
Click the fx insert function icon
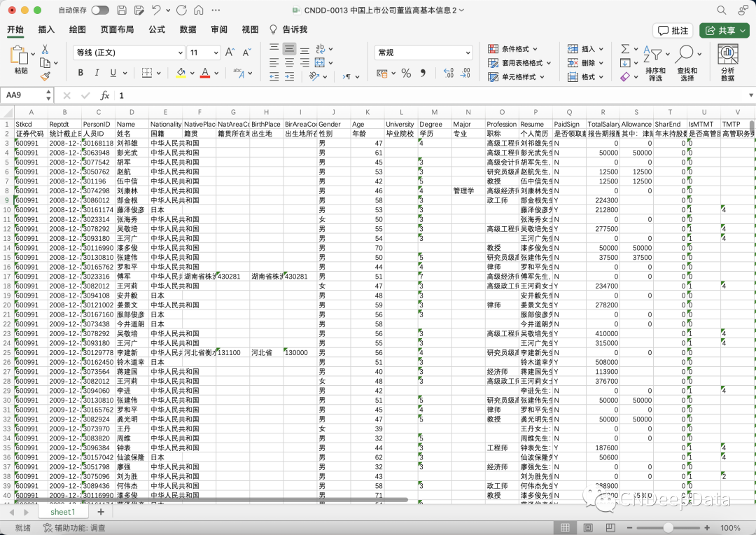104,95
